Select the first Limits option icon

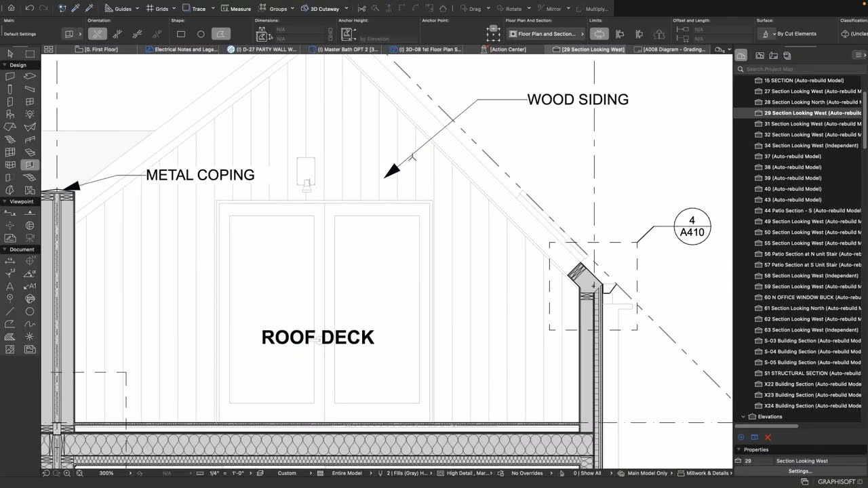pyautogui.click(x=599, y=34)
